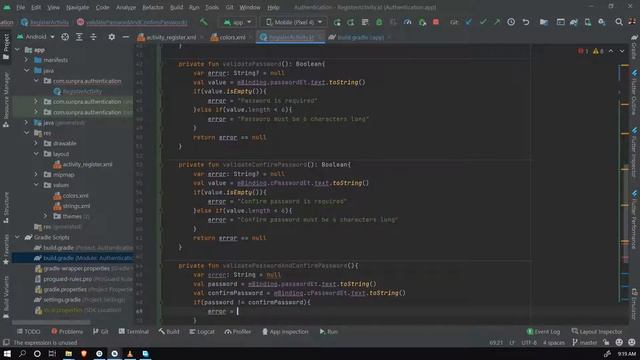Screen dimensions: 640x360
Task: Open the Profiler tool window
Action: pos(238,331)
